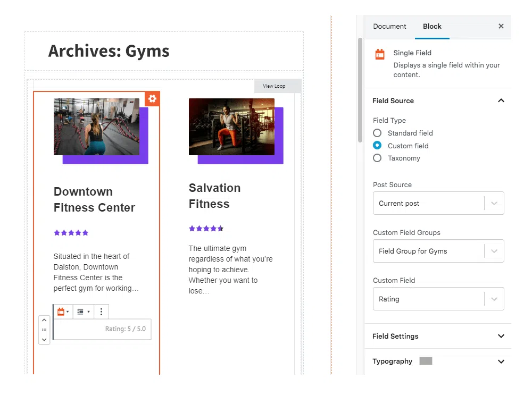Click the sidebar vertical scrollbar
532x395 pixels.
360,90
